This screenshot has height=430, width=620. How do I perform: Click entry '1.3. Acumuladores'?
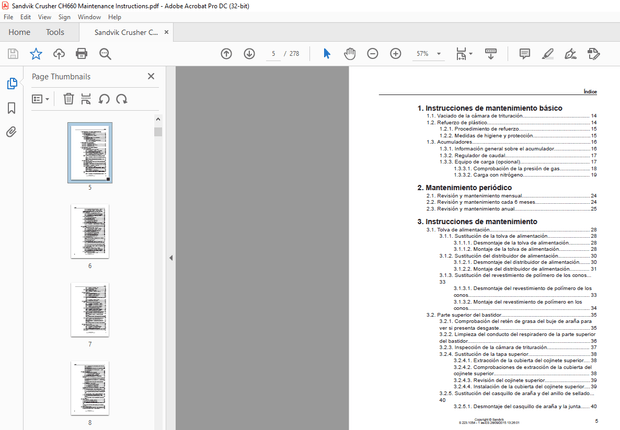tap(449, 142)
